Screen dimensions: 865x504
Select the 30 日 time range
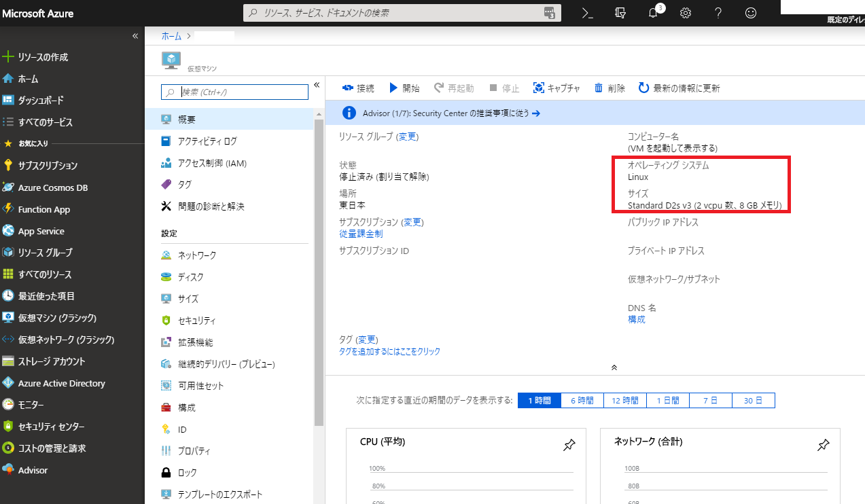[753, 401]
